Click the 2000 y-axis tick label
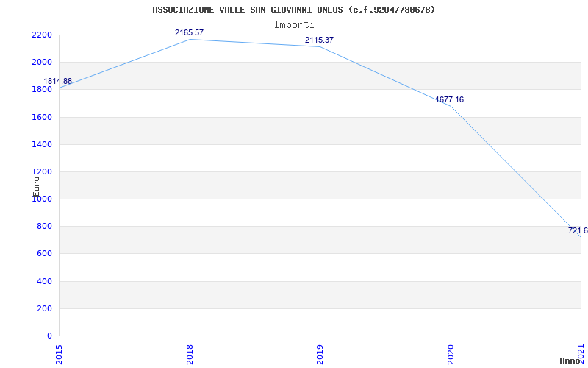This screenshot has height=368, width=588. 42,63
